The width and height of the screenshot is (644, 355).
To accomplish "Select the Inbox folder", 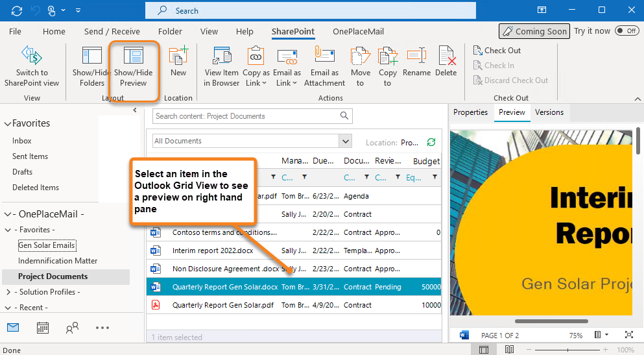I will (x=22, y=141).
